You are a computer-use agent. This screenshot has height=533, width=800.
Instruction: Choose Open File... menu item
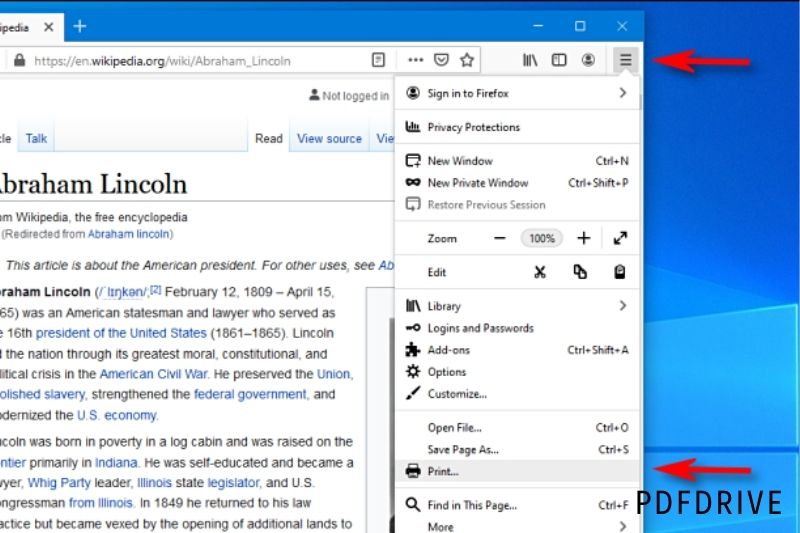517,427
